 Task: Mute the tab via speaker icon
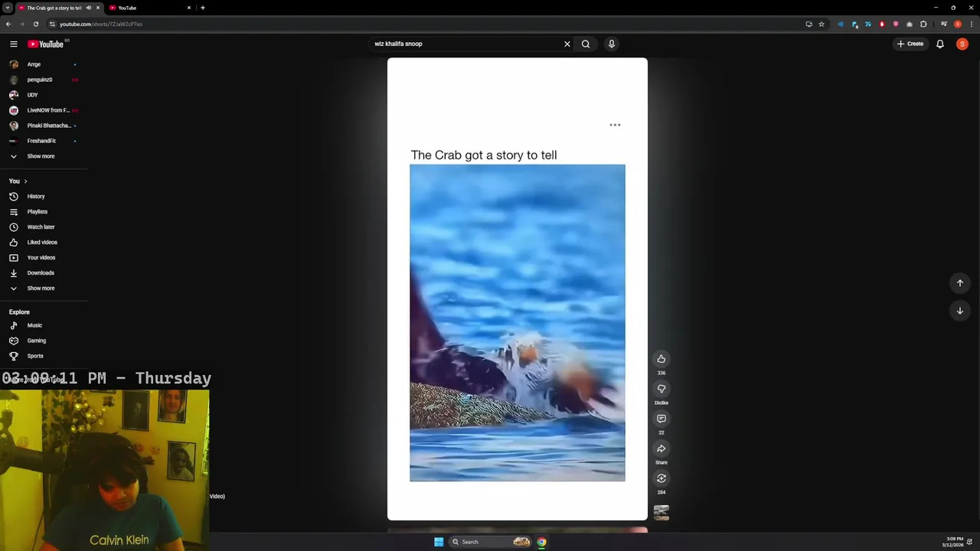point(88,8)
